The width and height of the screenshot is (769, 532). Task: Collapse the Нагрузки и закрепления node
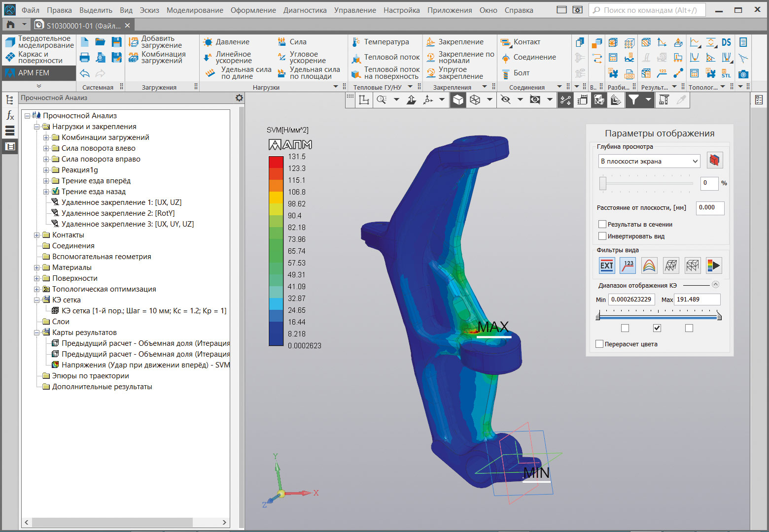point(36,127)
